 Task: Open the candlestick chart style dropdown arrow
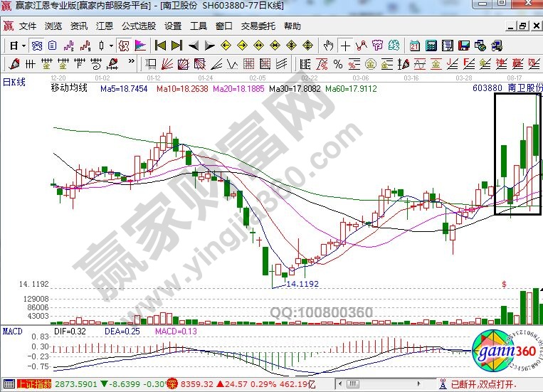pyautogui.click(x=111, y=46)
